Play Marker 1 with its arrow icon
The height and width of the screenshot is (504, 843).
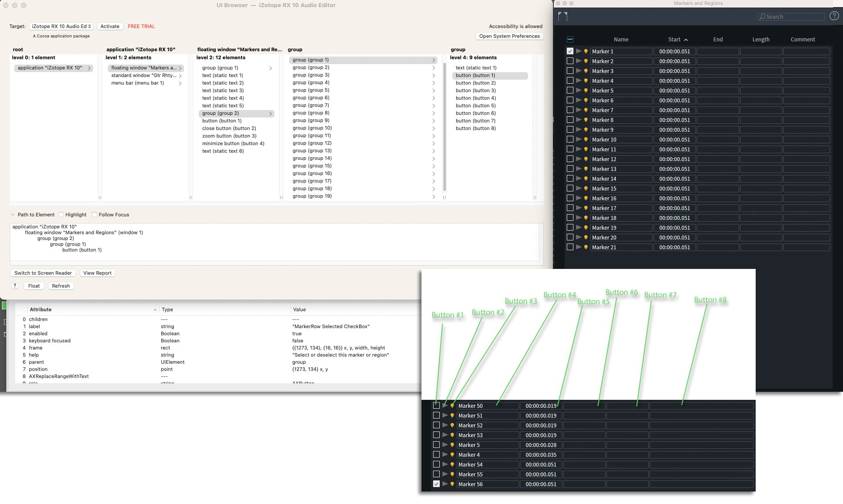pyautogui.click(x=578, y=51)
